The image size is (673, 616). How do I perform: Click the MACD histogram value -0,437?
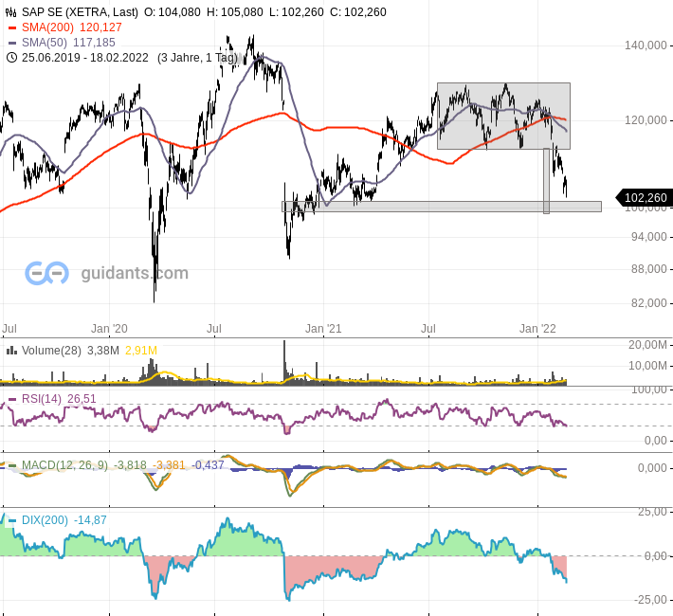[x=208, y=465]
